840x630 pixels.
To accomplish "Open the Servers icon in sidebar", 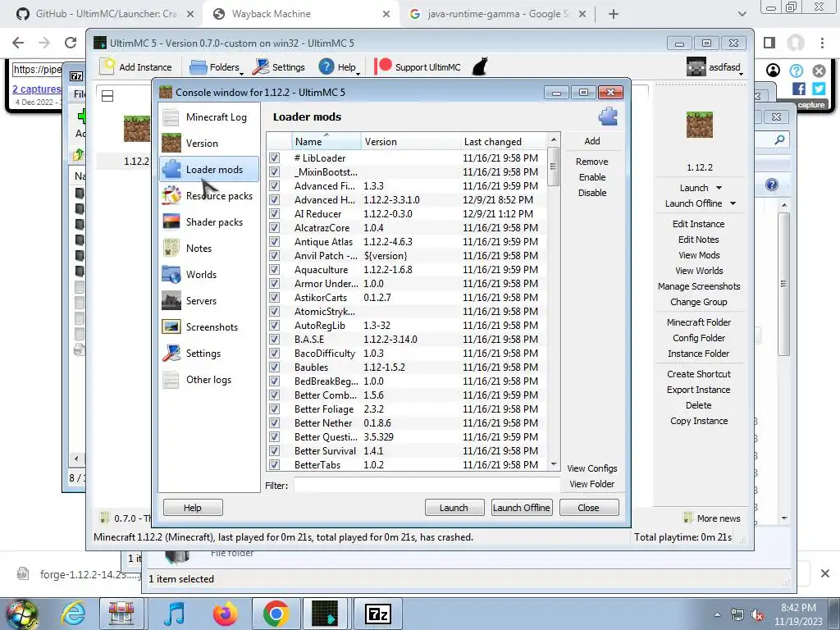I will click(x=171, y=300).
